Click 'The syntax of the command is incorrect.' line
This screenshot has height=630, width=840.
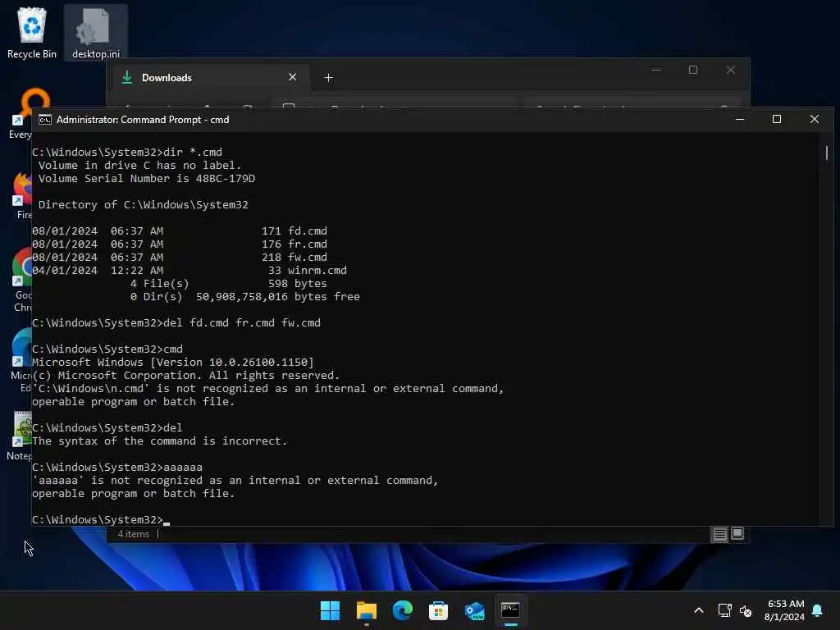point(160,441)
